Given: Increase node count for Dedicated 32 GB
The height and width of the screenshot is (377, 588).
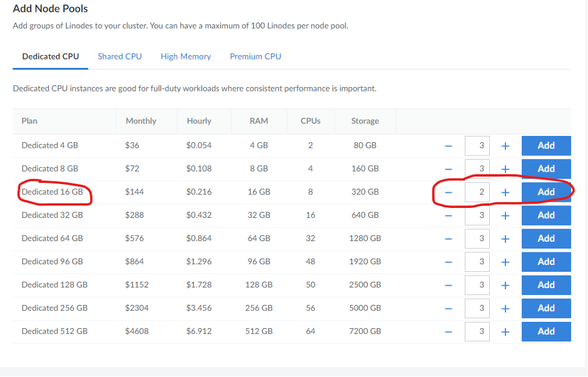Looking at the screenshot, I should (x=505, y=216).
